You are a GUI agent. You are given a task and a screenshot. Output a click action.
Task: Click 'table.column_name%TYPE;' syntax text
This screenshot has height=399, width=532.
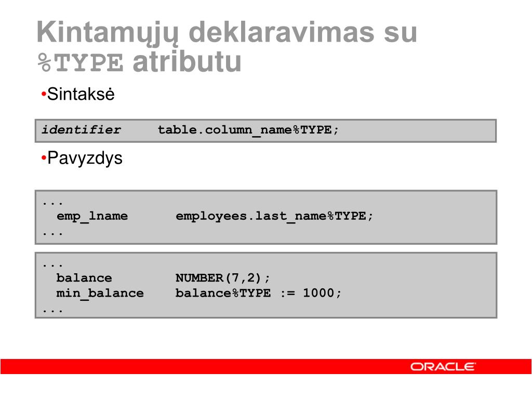click(248, 130)
